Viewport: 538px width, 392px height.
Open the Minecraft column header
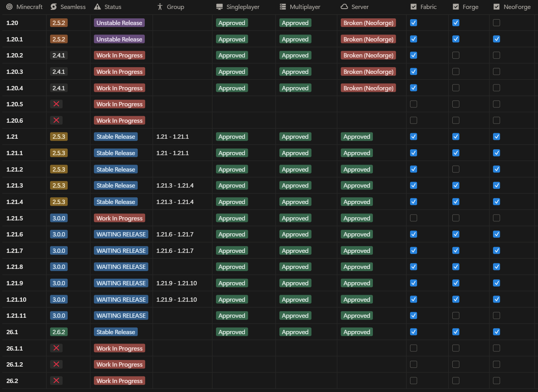(24, 7)
